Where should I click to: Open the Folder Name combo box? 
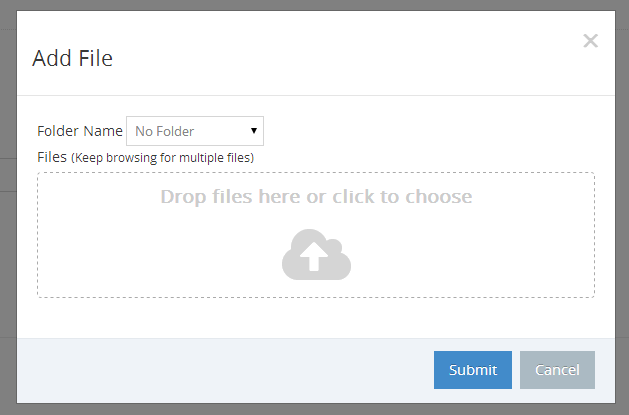(x=195, y=131)
